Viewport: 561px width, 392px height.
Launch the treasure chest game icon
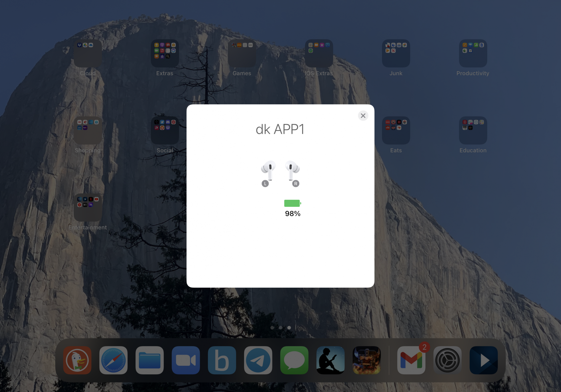tap(367, 360)
